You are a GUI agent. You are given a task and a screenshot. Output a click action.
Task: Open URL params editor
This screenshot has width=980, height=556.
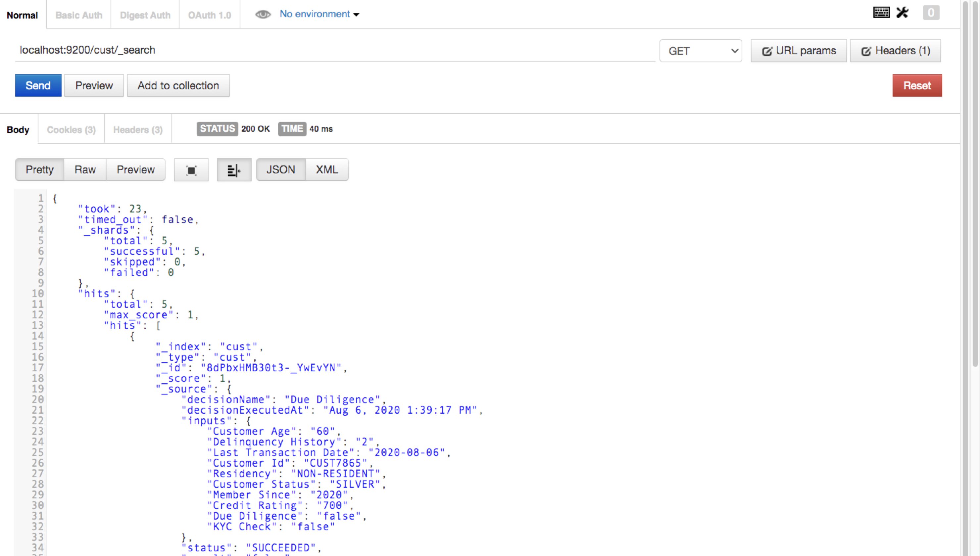pos(798,51)
